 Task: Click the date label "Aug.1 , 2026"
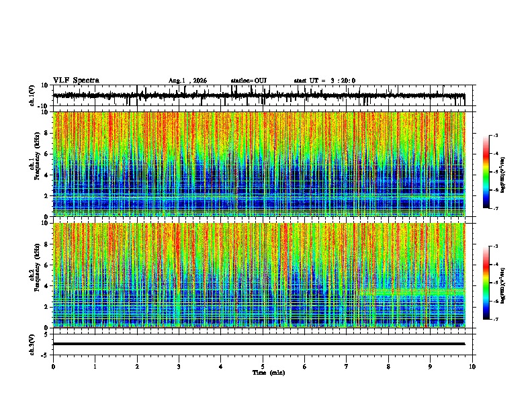point(187,81)
